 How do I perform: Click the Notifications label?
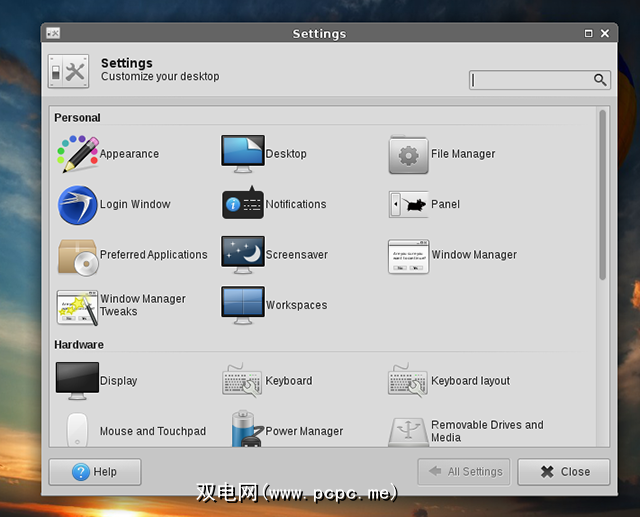coord(296,204)
